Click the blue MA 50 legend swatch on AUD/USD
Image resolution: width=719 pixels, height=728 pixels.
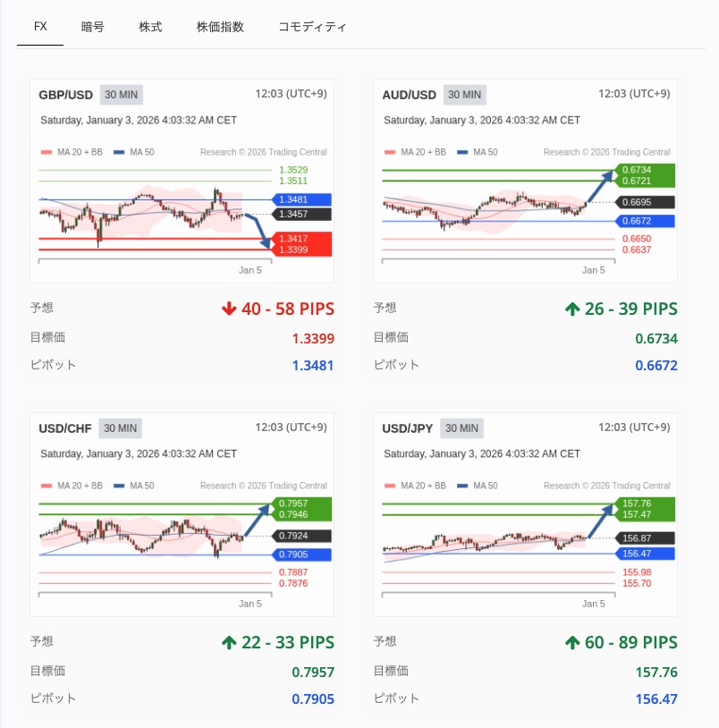(x=462, y=152)
